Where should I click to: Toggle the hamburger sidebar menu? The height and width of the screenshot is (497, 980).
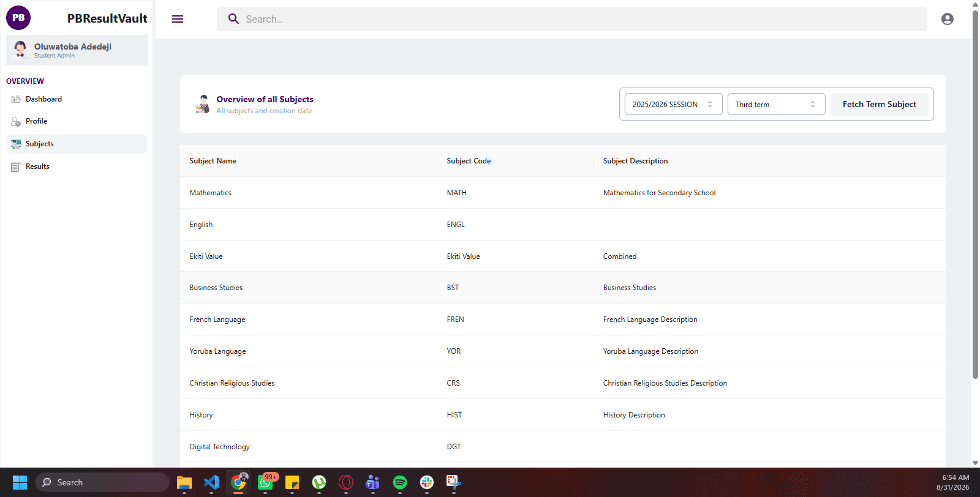[x=178, y=19]
